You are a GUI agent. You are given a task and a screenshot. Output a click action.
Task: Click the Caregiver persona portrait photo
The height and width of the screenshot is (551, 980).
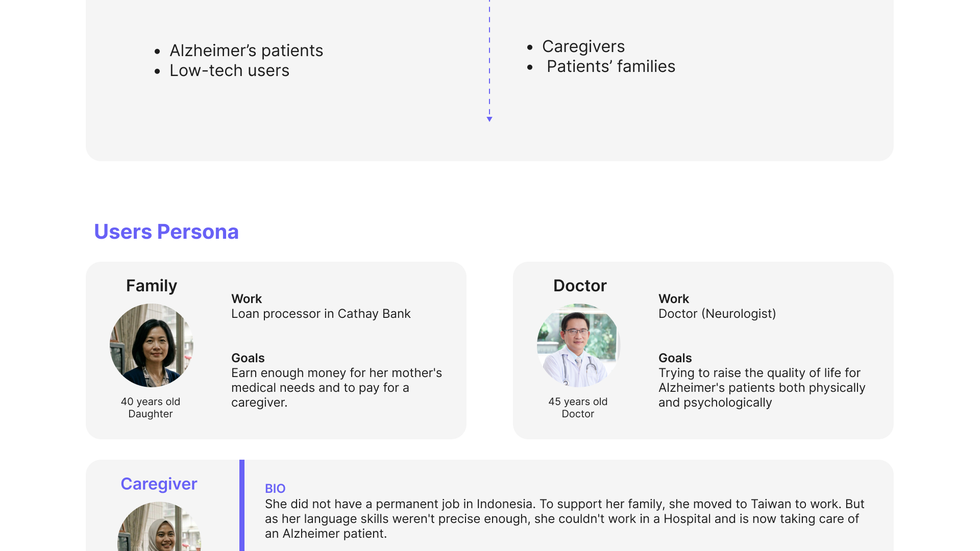[x=159, y=528]
